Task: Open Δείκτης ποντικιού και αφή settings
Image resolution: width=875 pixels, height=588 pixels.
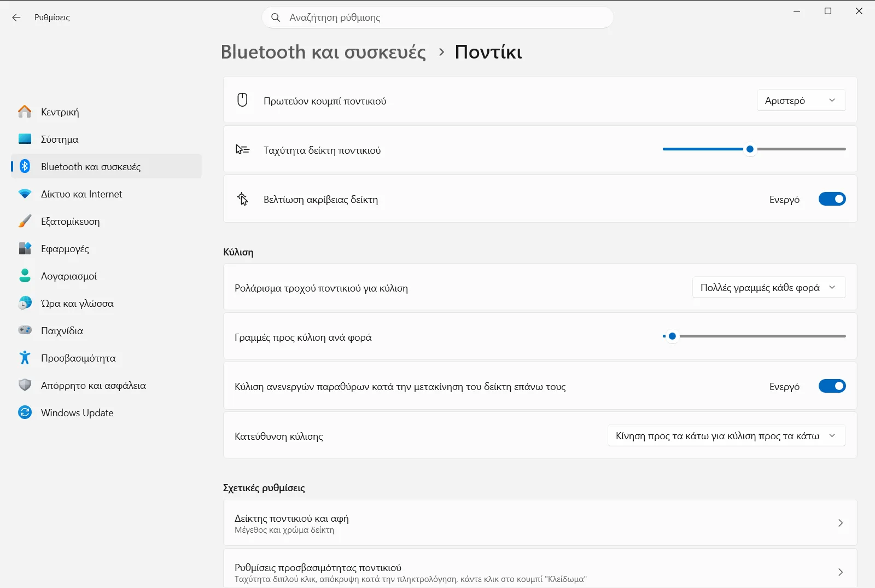Action: point(540,523)
